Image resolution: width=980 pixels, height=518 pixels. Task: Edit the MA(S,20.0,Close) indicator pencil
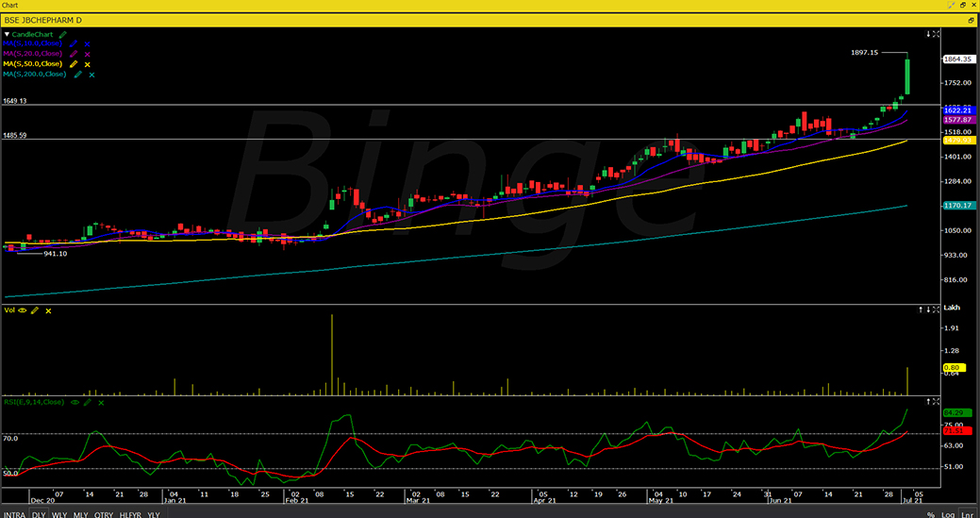click(74, 54)
